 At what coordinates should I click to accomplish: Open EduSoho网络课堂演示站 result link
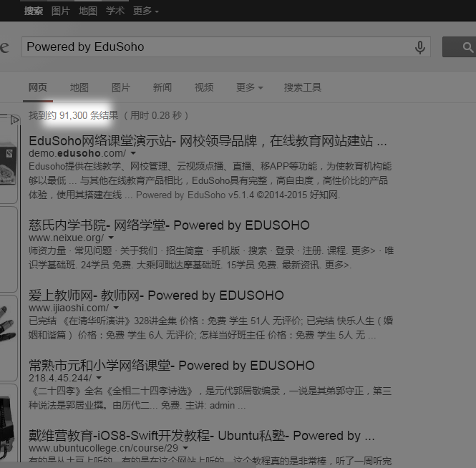[x=208, y=141]
